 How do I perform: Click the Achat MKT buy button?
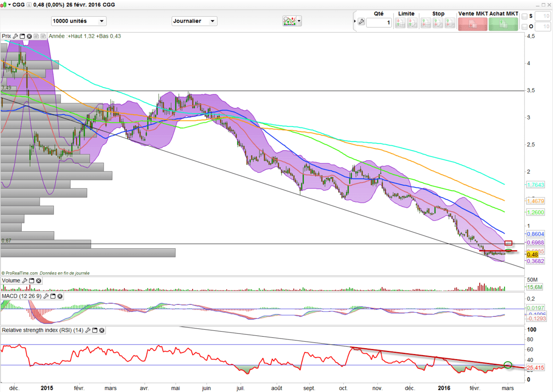[x=503, y=24]
